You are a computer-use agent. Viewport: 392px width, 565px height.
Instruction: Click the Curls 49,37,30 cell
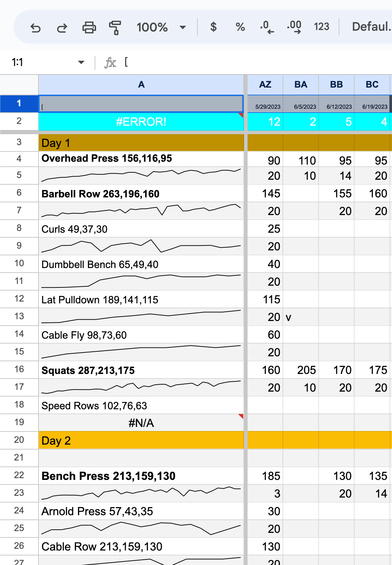pos(141,229)
